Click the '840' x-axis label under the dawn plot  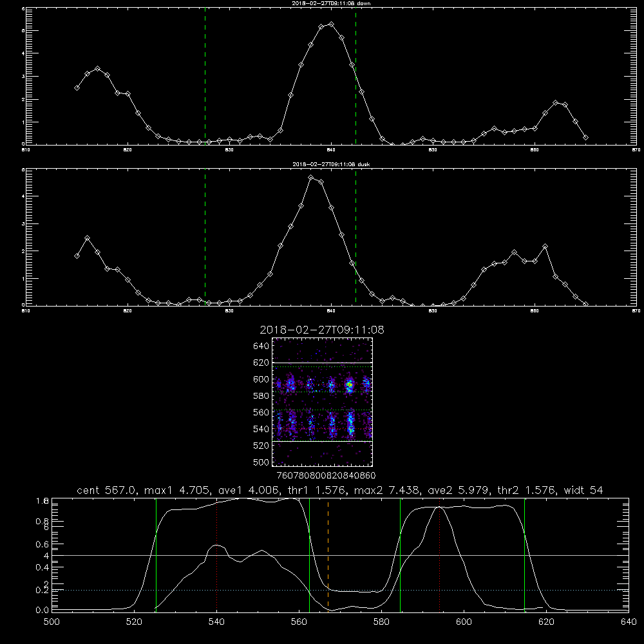[x=331, y=150]
